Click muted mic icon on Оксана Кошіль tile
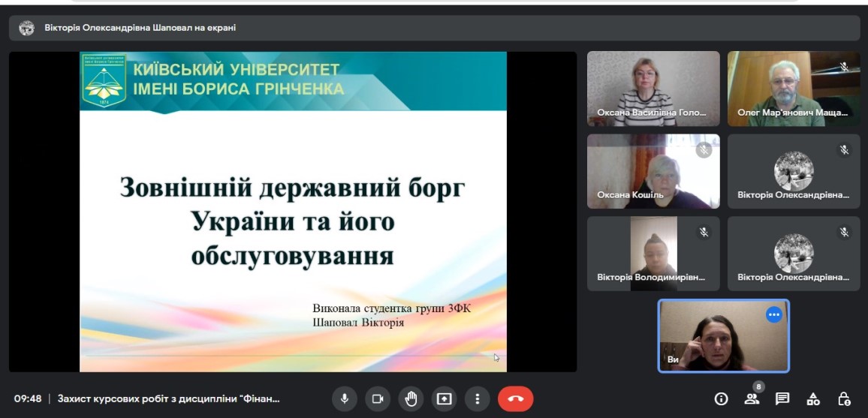The image size is (868, 418). pyautogui.click(x=704, y=150)
